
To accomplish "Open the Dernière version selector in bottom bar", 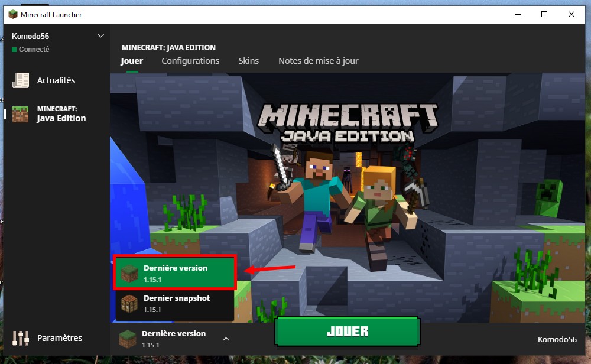I will pos(175,339).
